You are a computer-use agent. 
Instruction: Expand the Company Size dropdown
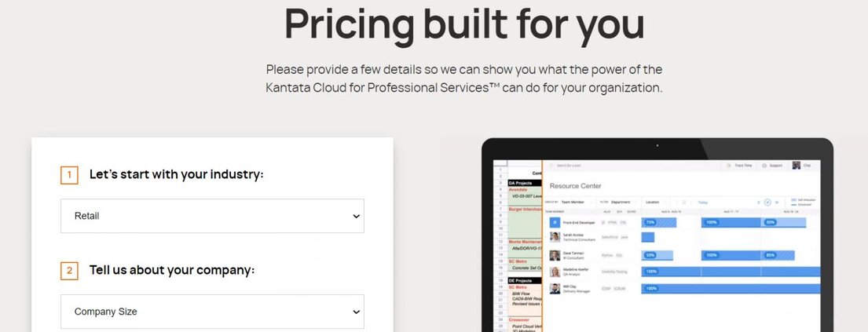click(x=212, y=312)
